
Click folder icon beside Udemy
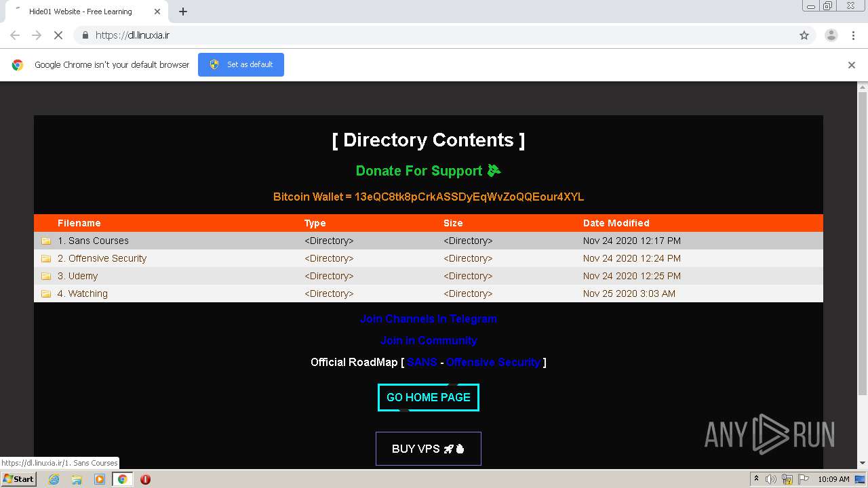[x=46, y=276]
